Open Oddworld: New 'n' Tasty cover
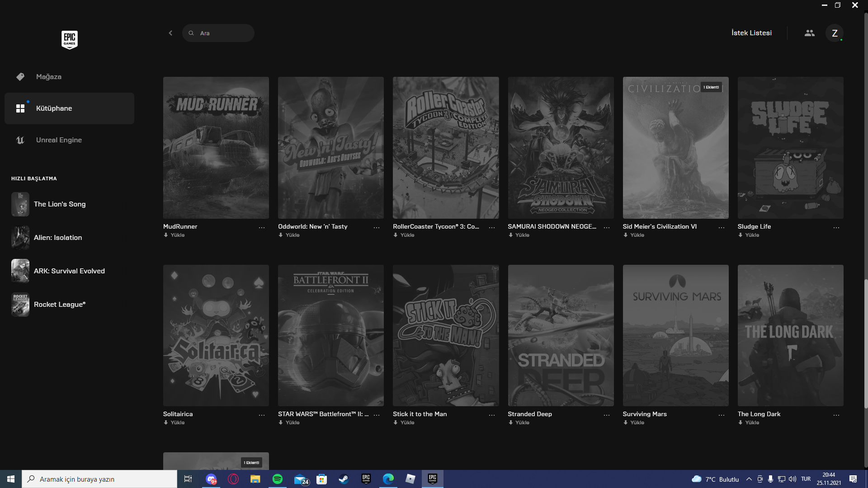The image size is (868, 488). [x=331, y=148]
